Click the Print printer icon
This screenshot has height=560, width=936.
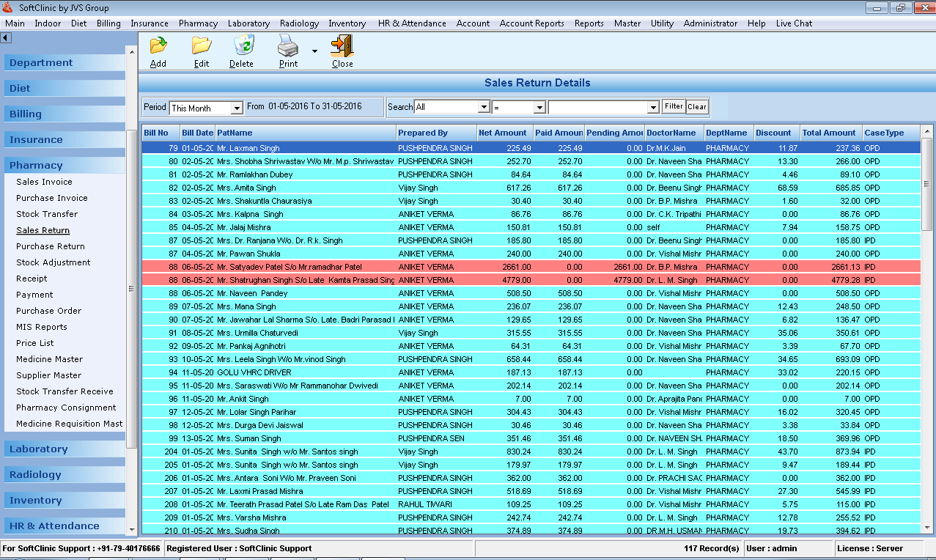288,46
